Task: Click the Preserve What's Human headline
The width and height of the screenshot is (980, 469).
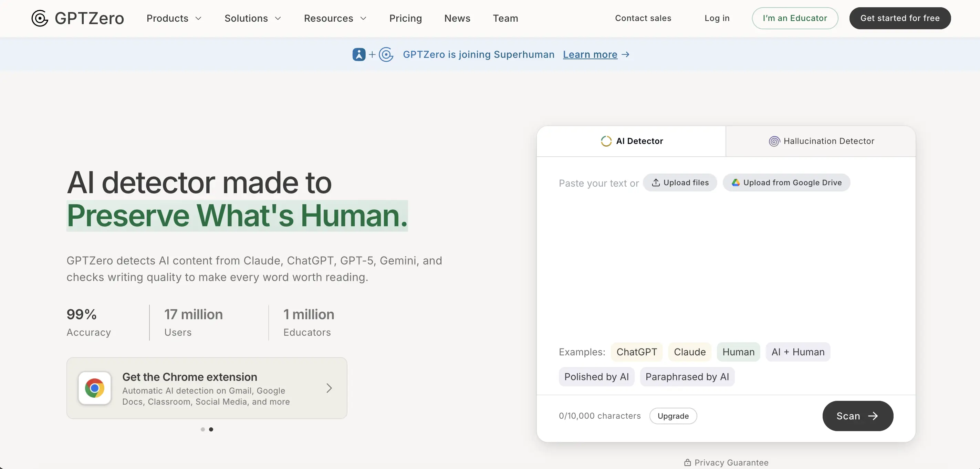Action: 237,216
